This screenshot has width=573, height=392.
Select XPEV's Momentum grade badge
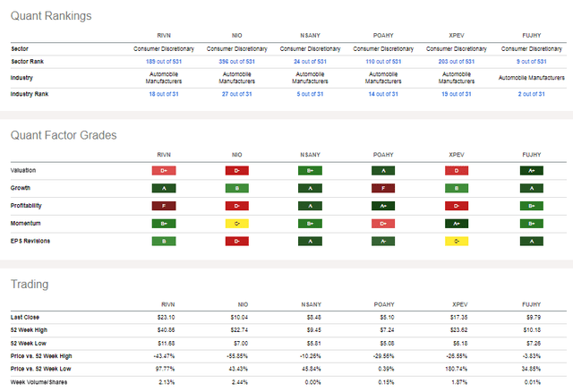457,223
